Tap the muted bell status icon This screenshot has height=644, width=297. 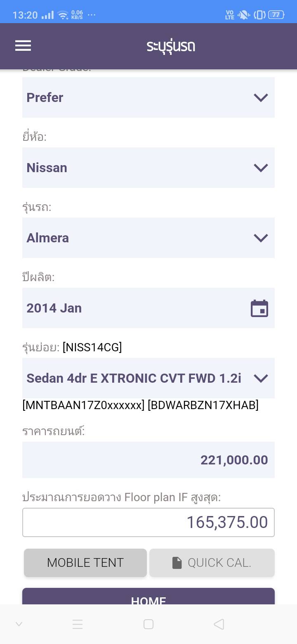point(244,15)
